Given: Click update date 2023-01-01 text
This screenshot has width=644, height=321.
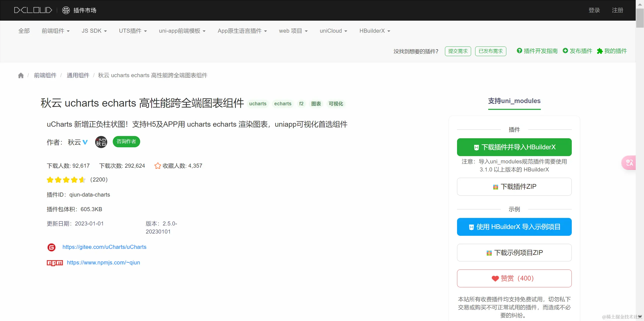Looking at the screenshot, I should pyautogui.click(x=89, y=224).
